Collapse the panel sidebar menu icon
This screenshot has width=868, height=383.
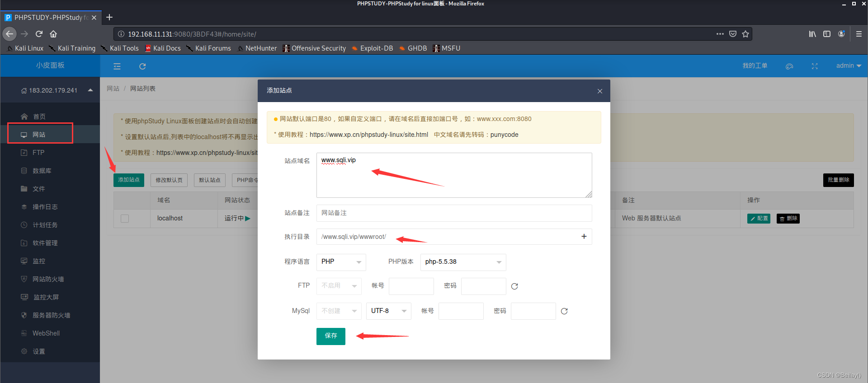pos(117,66)
